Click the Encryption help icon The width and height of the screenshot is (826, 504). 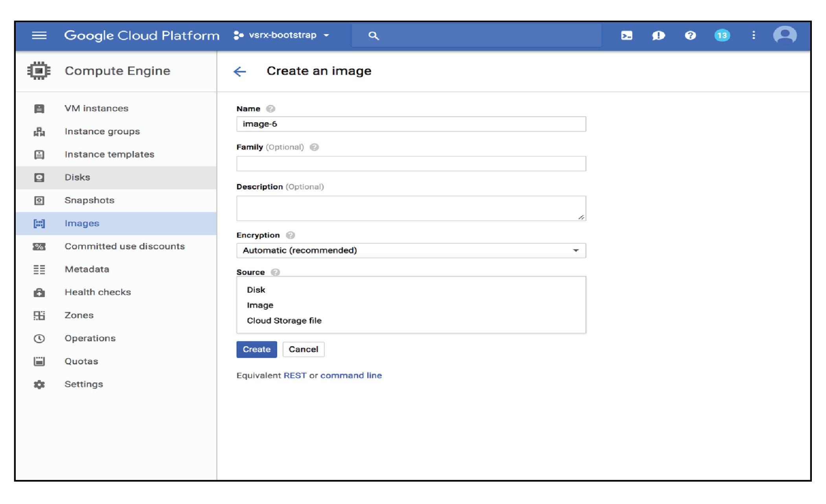[290, 235]
